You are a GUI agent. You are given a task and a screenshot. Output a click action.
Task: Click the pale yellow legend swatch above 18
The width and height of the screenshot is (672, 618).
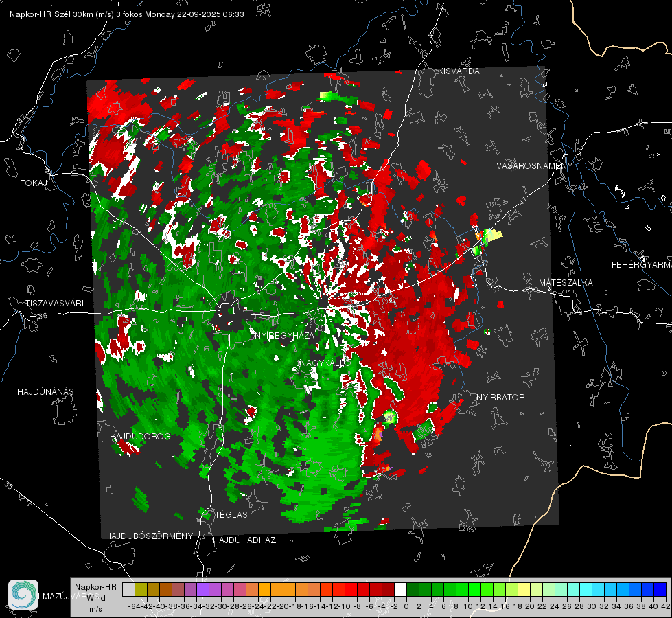[524, 589]
